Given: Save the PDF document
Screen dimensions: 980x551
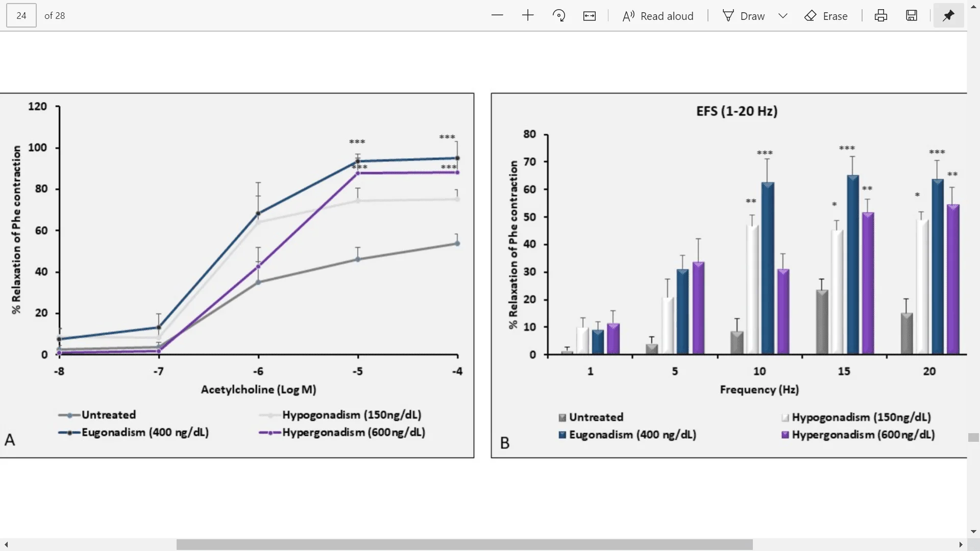Looking at the screenshot, I should click(912, 16).
